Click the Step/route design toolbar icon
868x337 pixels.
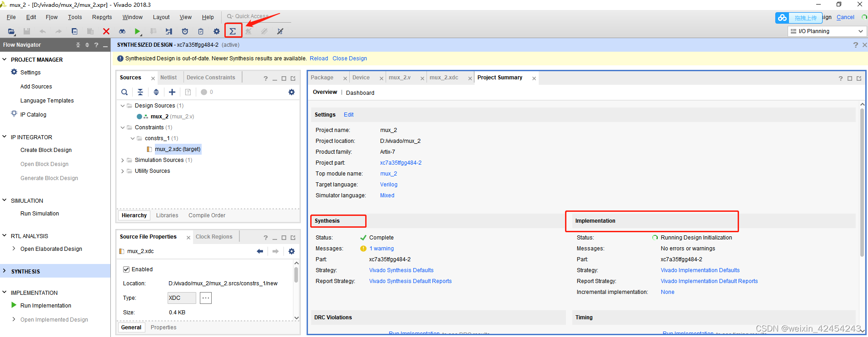click(x=169, y=31)
